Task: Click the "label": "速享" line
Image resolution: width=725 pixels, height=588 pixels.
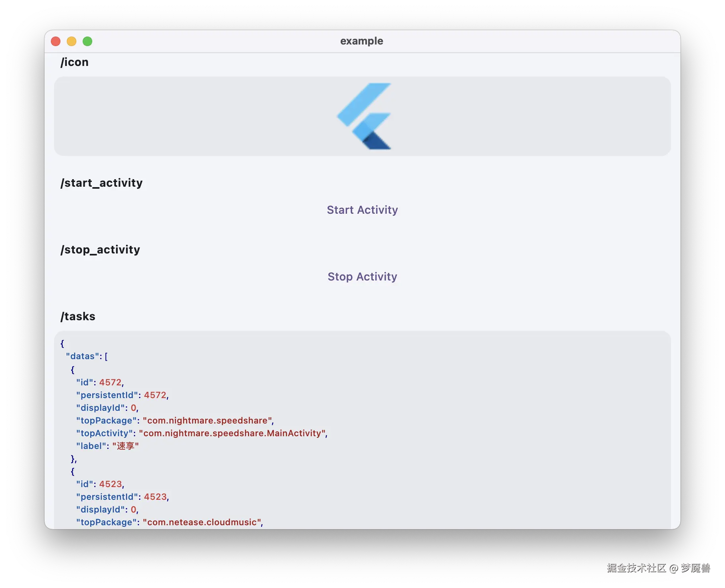Action: coord(107,446)
